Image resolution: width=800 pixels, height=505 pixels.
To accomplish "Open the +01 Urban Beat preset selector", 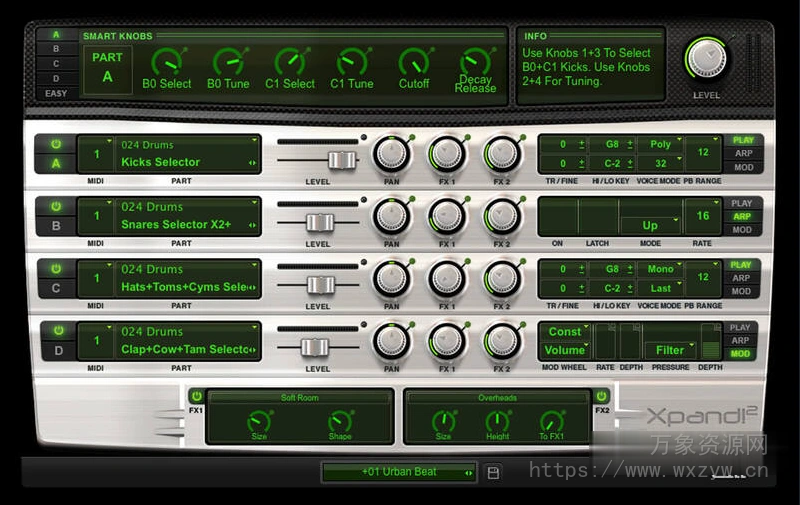I will pyautogui.click(x=399, y=472).
